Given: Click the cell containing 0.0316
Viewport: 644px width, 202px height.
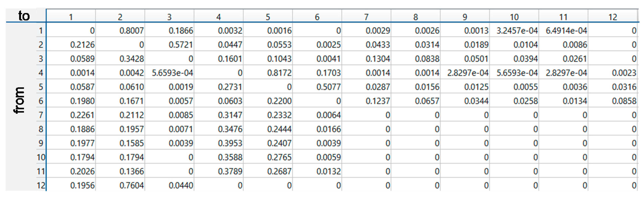Looking at the screenshot, I should (x=624, y=87).
